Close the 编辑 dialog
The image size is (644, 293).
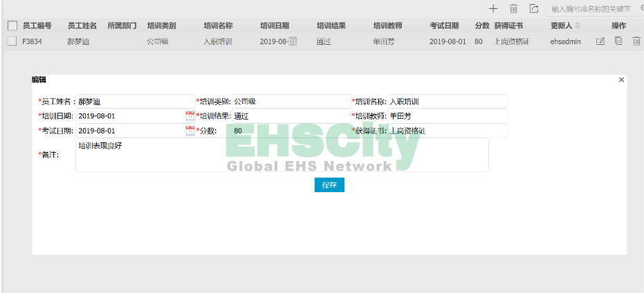tap(621, 79)
